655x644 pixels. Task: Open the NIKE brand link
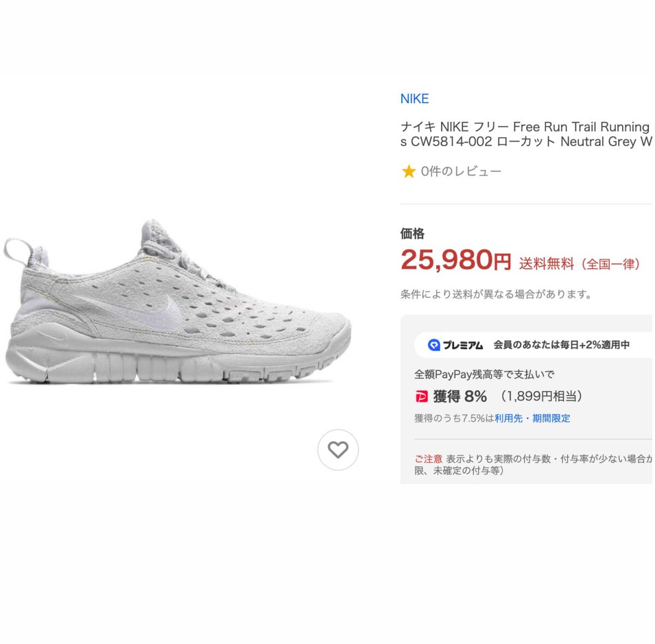coord(414,99)
